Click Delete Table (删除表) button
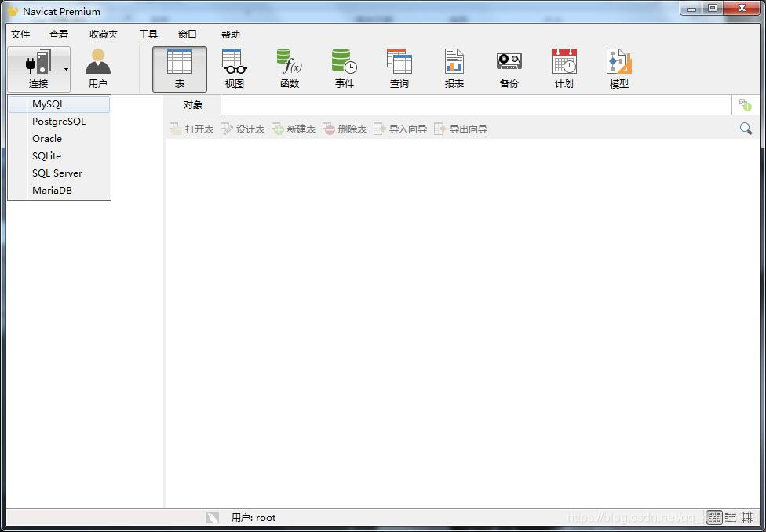Screen dimensions: 766x532 [345, 129]
